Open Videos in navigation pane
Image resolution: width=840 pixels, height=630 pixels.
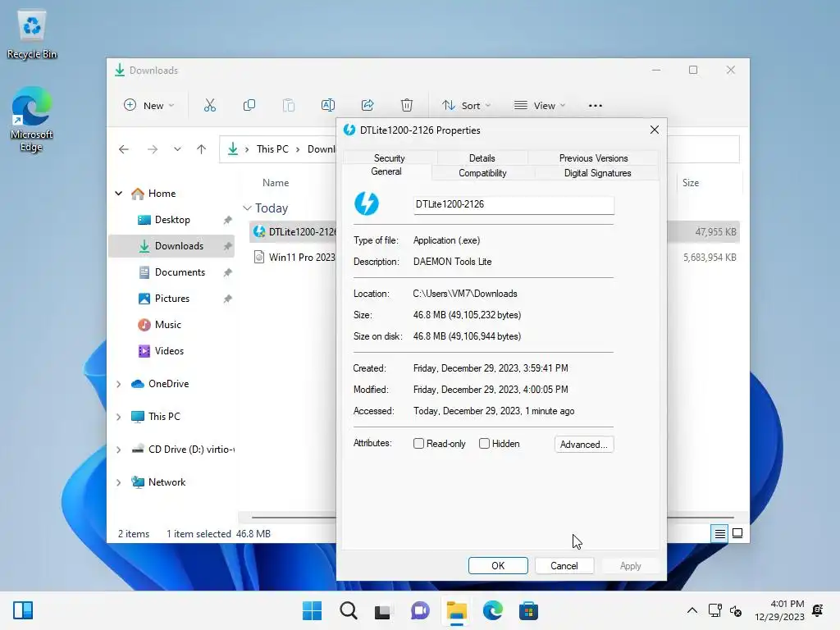(x=169, y=351)
